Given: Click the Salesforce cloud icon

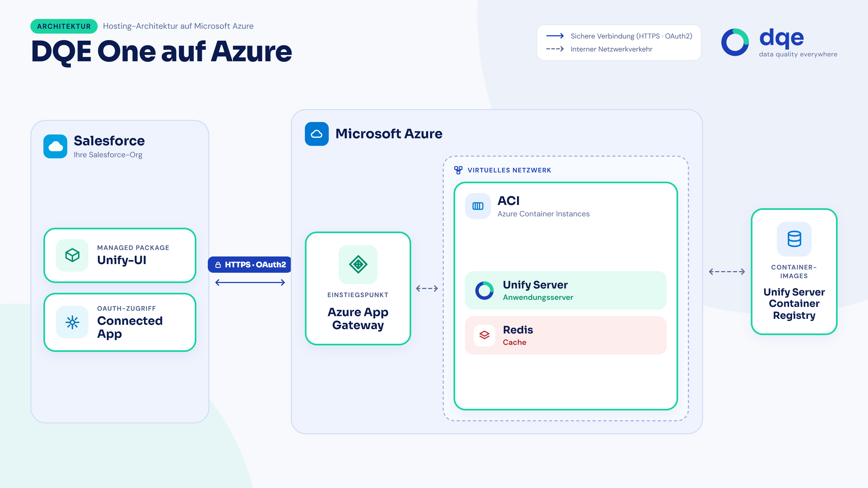Looking at the screenshot, I should 55,146.
